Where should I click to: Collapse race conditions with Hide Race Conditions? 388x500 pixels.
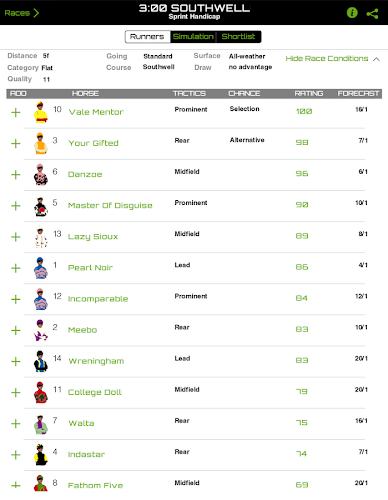327,59
